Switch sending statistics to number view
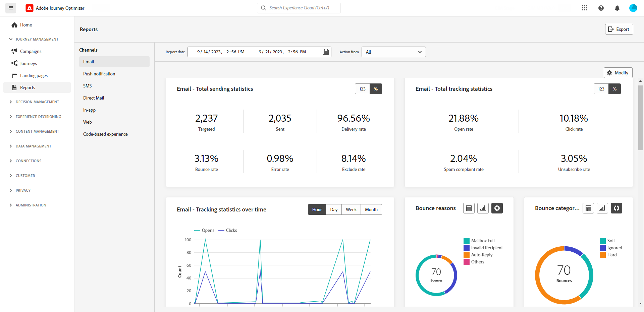The width and height of the screenshot is (644, 312). click(362, 89)
